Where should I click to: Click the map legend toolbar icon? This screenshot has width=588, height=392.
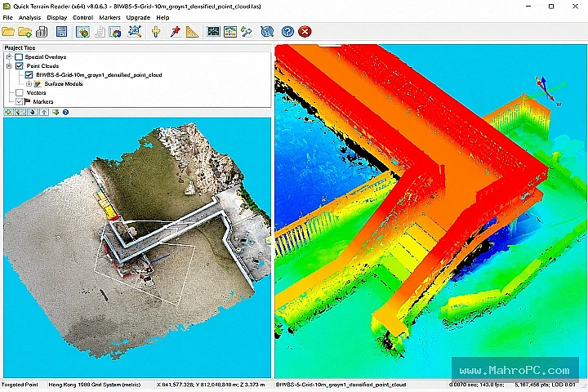tap(229, 32)
